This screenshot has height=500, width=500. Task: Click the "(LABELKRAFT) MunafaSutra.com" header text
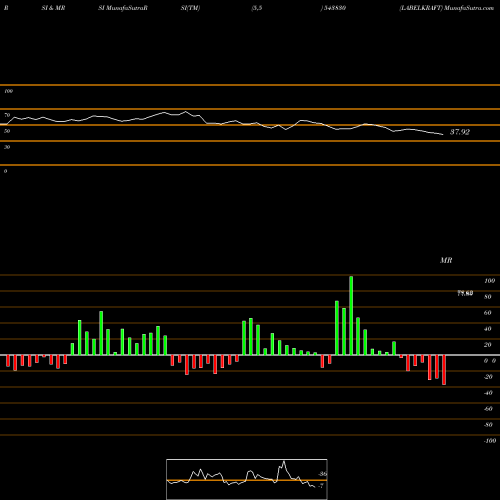(x=447, y=8)
